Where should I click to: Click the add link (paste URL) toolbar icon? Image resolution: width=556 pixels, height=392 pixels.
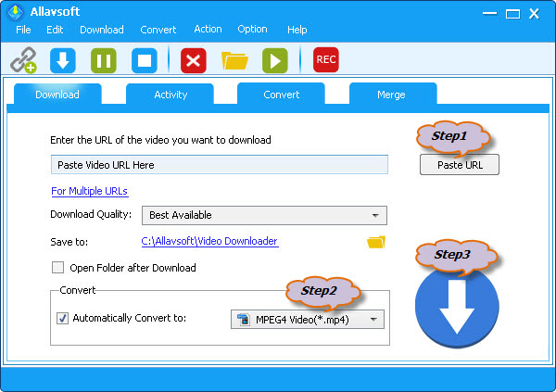pyautogui.click(x=23, y=60)
